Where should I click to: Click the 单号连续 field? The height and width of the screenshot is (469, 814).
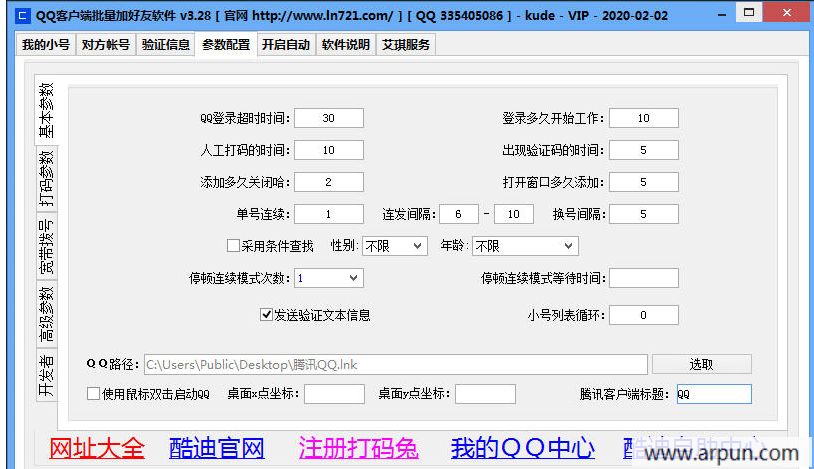tap(329, 214)
